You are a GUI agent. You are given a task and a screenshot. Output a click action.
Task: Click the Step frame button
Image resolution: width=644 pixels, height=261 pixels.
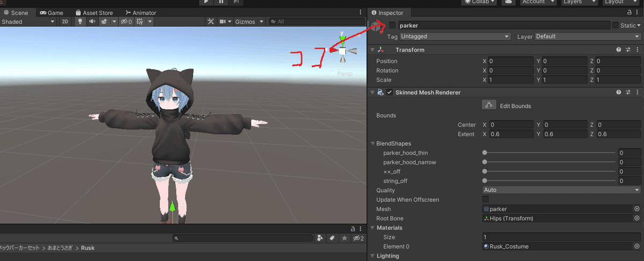(x=236, y=2)
